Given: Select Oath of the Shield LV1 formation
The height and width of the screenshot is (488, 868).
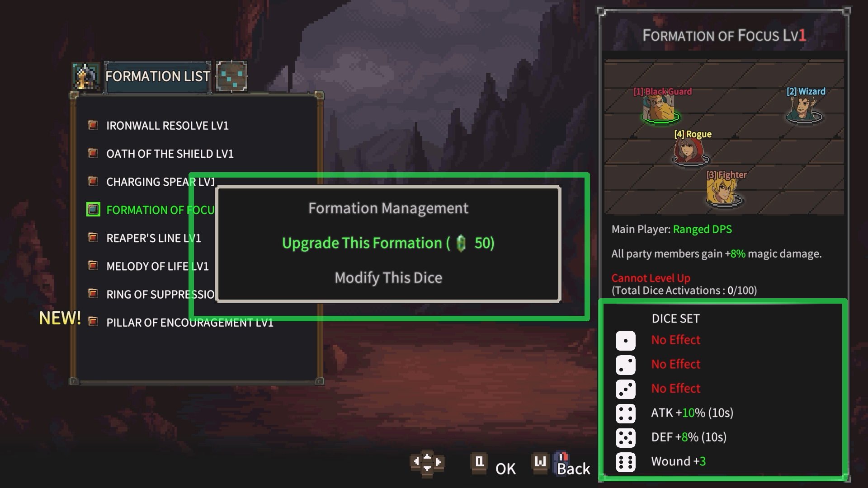Looking at the screenshot, I should (x=170, y=154).
